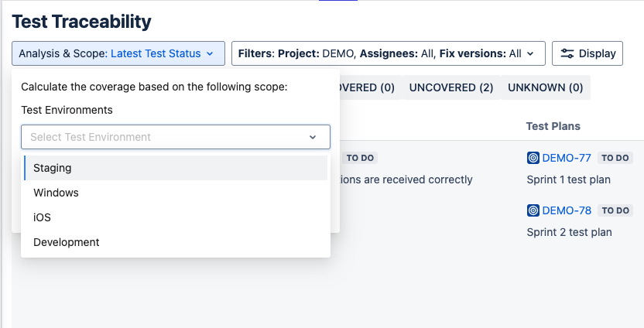The width and height of the screenshot is (644, 328).
Task: Click the Test Plans column header
Action: click(553, 126)
